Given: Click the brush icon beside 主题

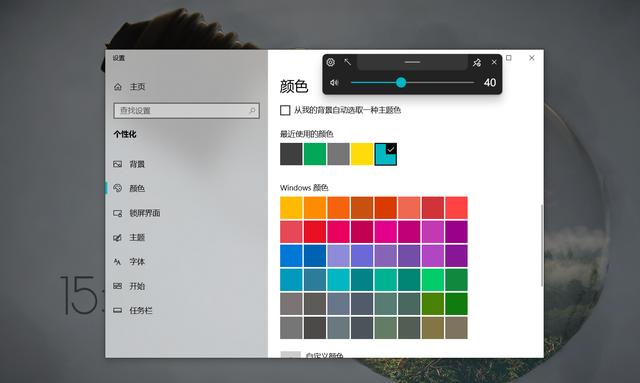Looking at the screenshot, I should pyautogui.click(x=118, y=237).
